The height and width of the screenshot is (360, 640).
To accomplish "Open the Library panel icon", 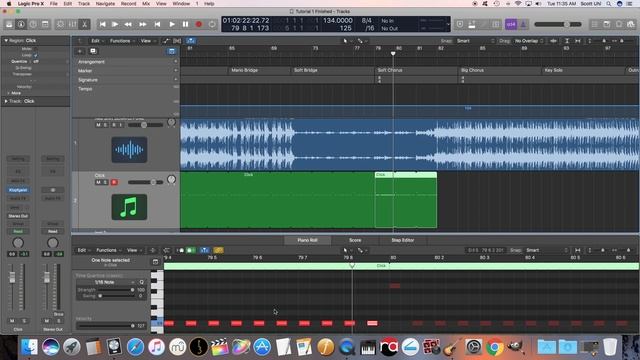I will coord(9,24).
